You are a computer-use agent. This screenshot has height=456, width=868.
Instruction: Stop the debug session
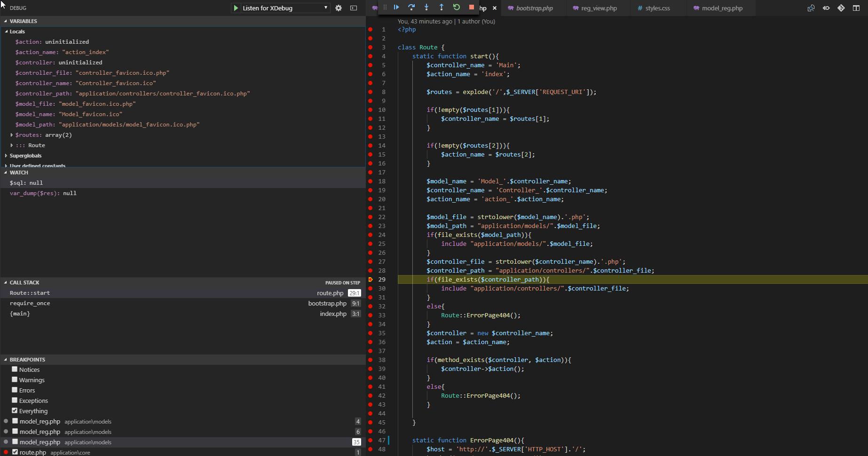[472, 8]
